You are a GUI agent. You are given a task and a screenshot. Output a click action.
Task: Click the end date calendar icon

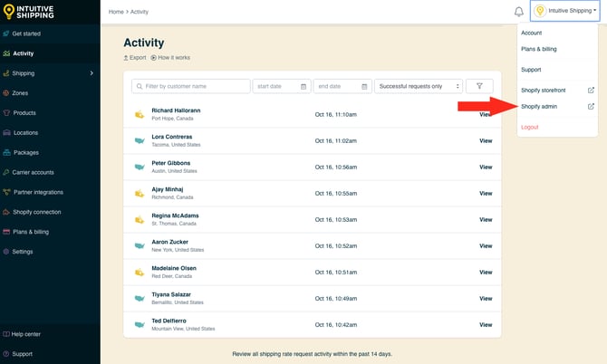point(364,86)
